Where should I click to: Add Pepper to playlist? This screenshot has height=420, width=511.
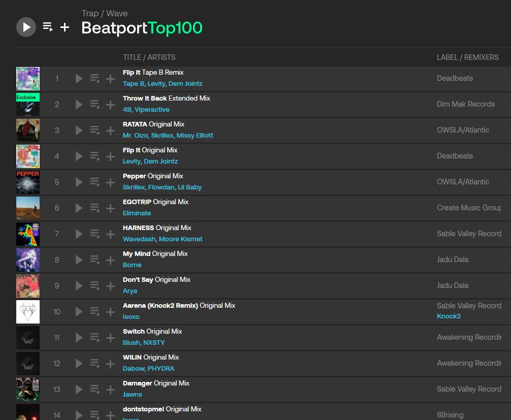[x=110, y=182]
